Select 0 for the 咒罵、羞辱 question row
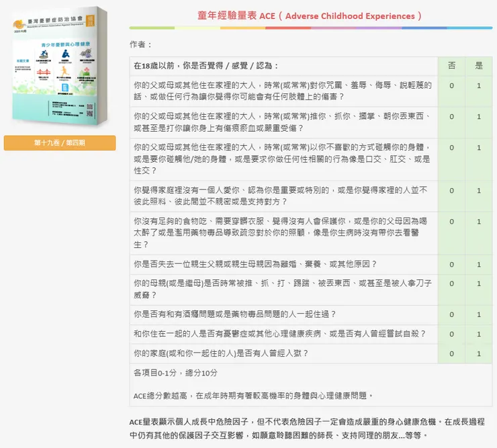The height and width of the screenshot is (448, 497). coord(452,85)
